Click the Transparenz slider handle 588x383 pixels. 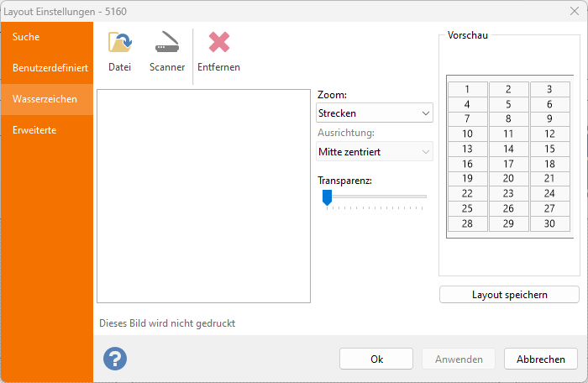tap(328, 197)
